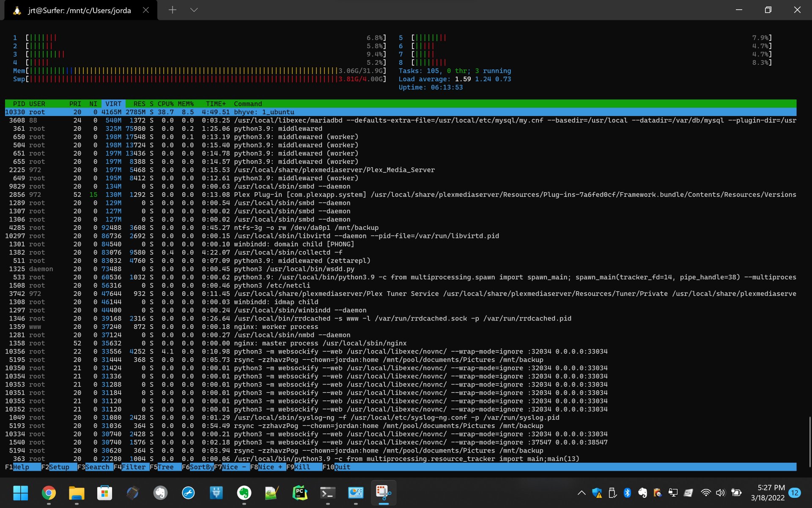
Task: Open the Windows Security tray icon
Action: (597, 493)
